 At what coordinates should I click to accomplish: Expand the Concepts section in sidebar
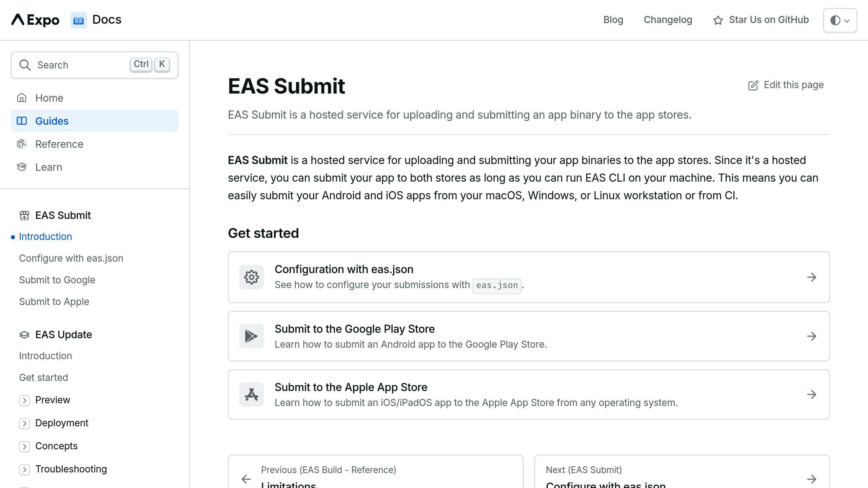[x=24, y=446]
